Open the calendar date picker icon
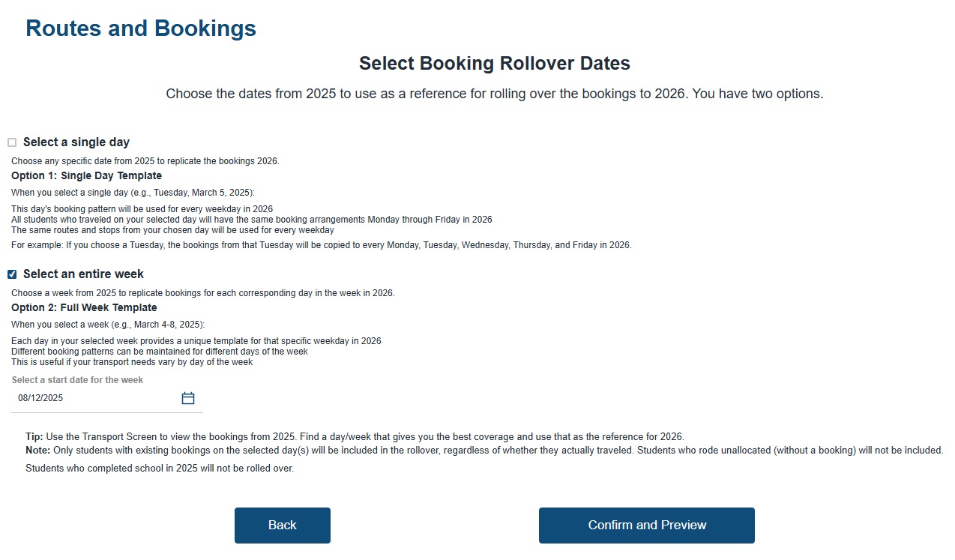The image size is (955, 560). [x=188, y=398]
